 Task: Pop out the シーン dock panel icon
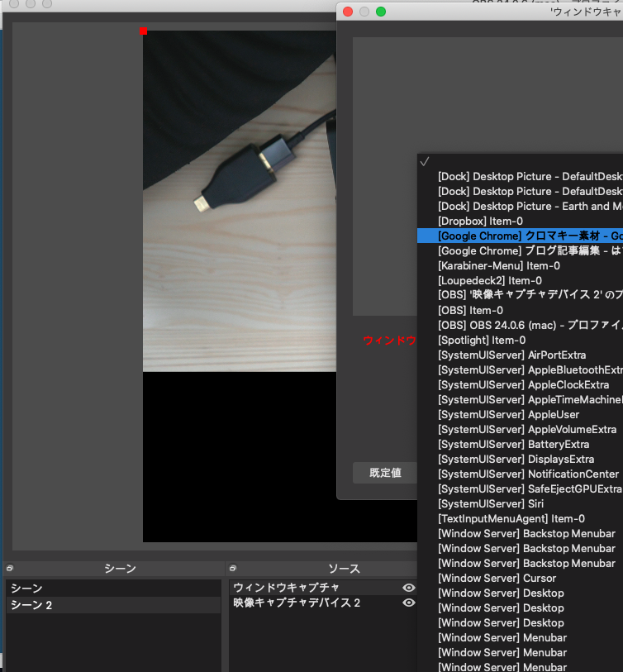10,569
